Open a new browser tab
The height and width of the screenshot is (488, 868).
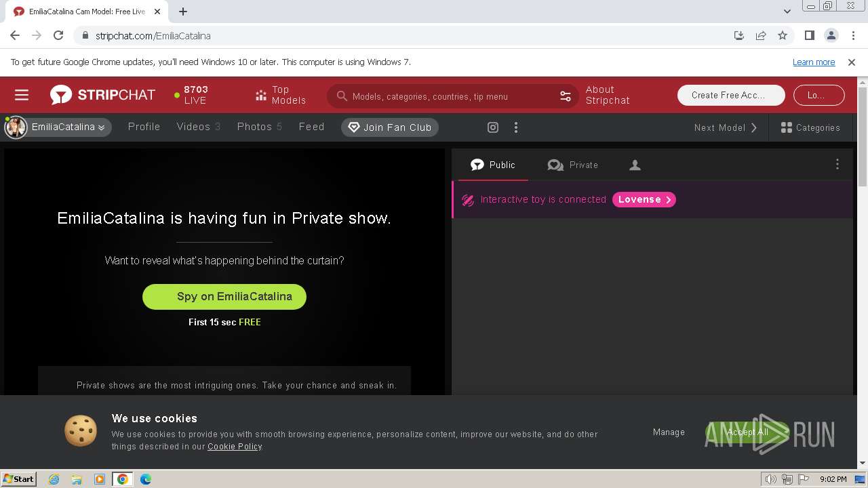[183, 11]
